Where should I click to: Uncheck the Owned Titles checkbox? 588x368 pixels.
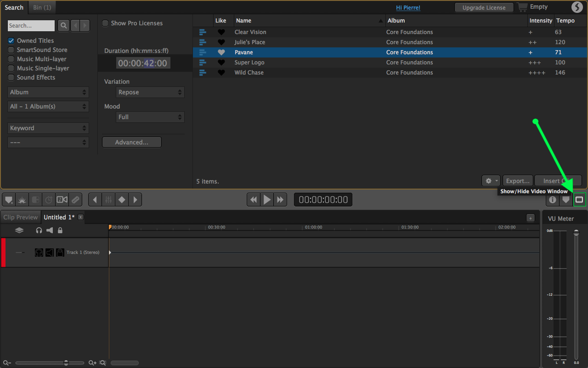click(x=11, y=40)
